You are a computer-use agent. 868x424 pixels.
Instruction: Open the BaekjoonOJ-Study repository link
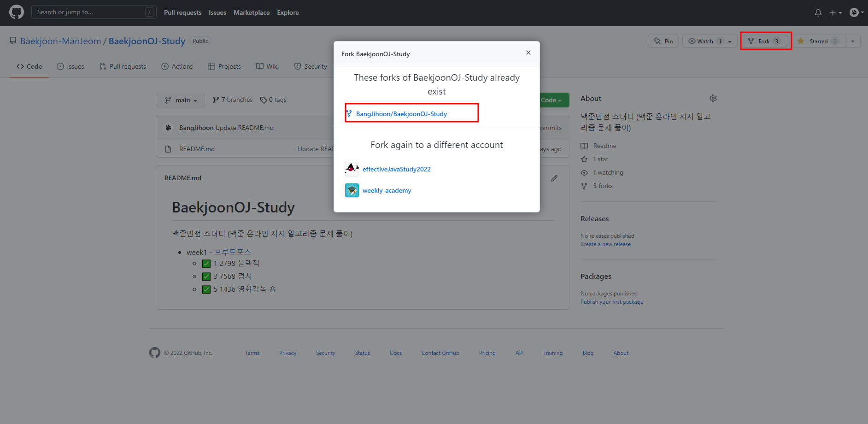point(147,41)
